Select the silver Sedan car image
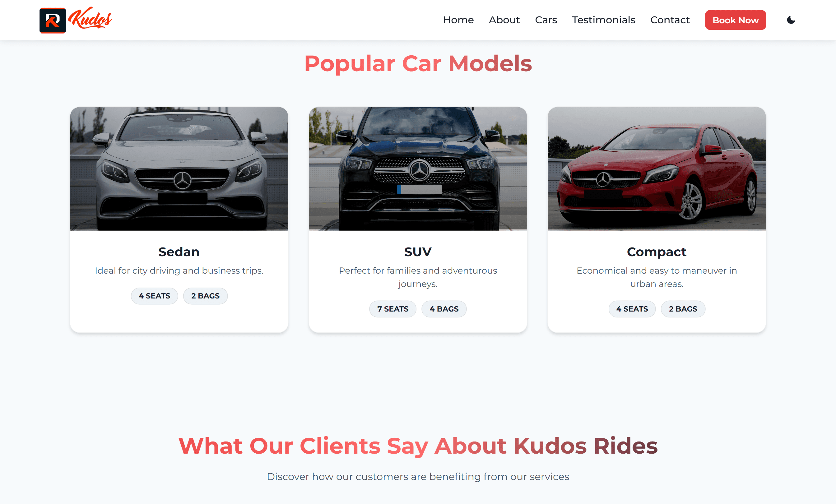This screenshot has height=504, width=836. click(x=179, y=169)
